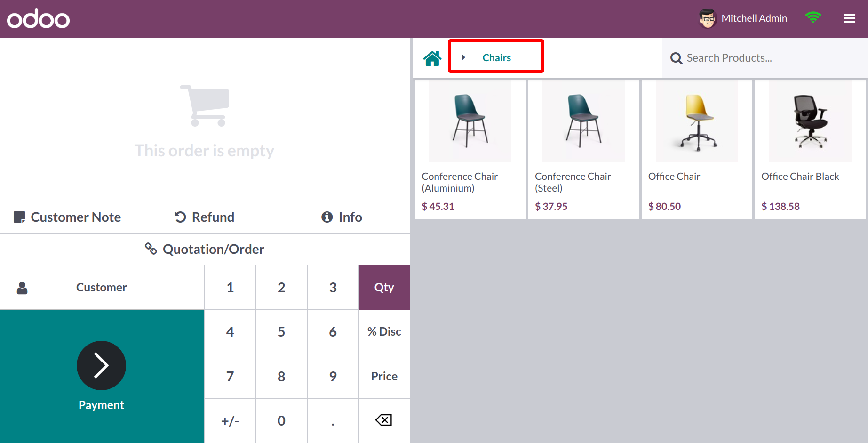
Task: Click the Payment arrow circle icon
Action: coord(101,365)
